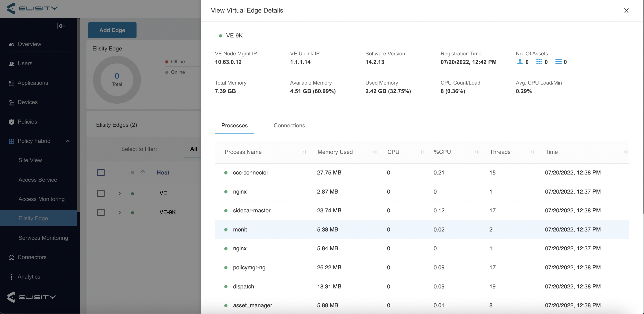Open Site View in sidebar

click(30, 160)
